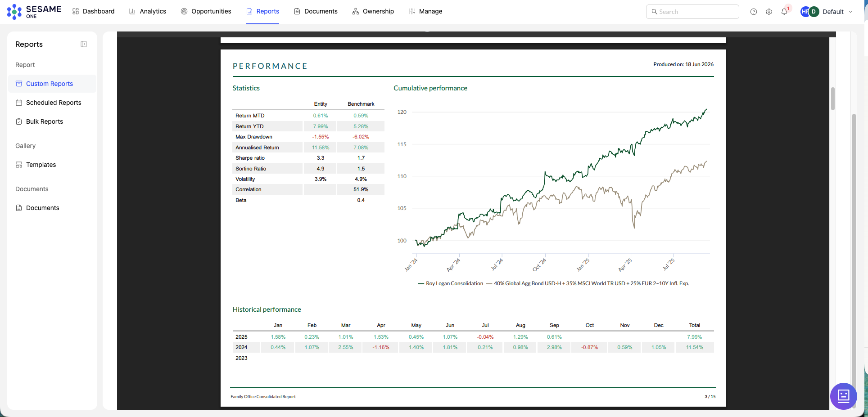Image resolution: width=868 pixels, height=417 pixels.
Task: Click the sidebar Documents file icon
Action: point(19,208)
